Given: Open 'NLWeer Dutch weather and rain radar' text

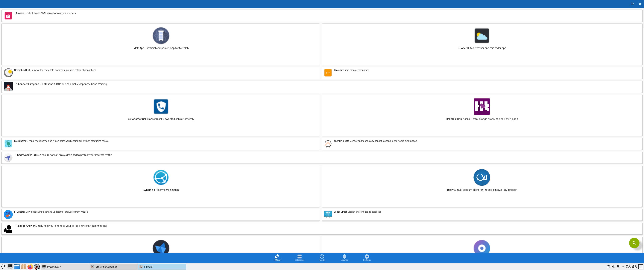Looking at the screenshot, I should (x=482, y=48).
